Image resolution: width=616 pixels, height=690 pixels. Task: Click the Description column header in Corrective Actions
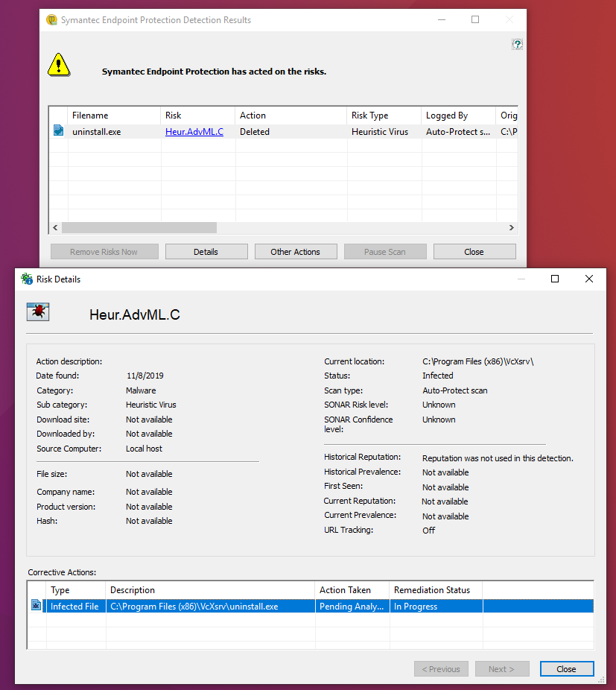tap(210, 589)
